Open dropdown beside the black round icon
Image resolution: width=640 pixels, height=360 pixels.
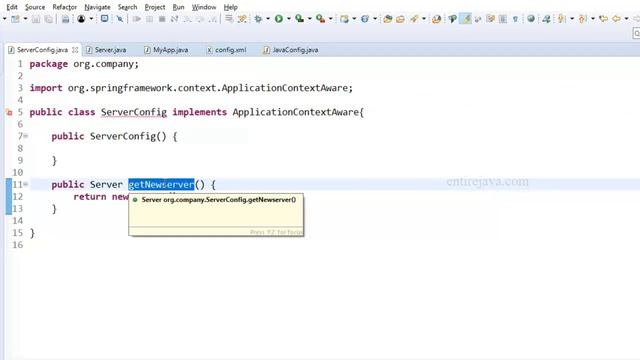91,19
